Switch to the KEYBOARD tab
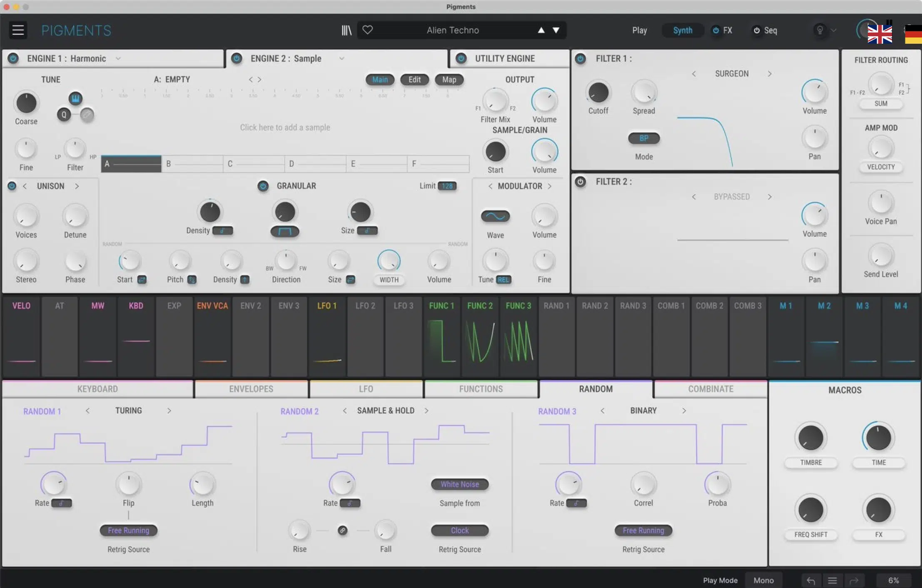 [x=97, y=389]
